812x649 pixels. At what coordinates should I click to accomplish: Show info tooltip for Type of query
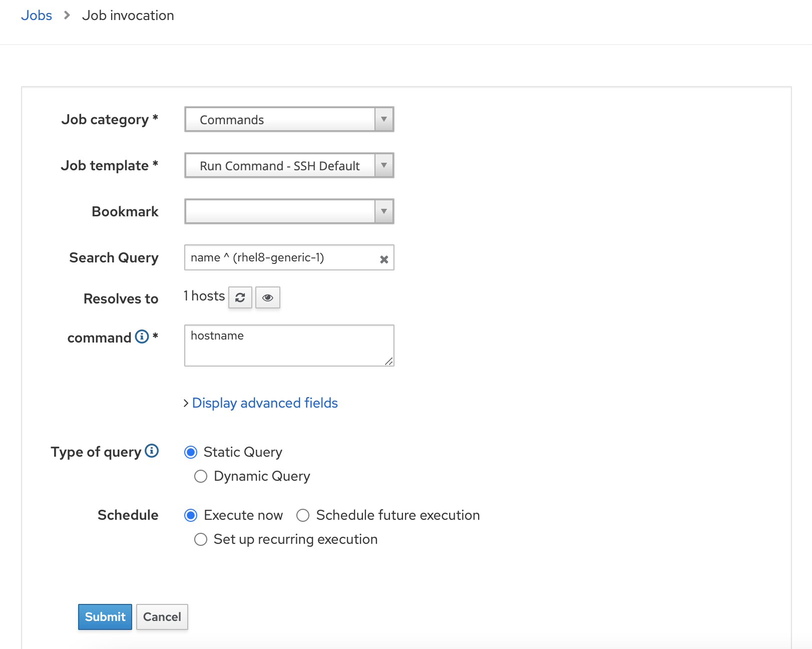152,451
